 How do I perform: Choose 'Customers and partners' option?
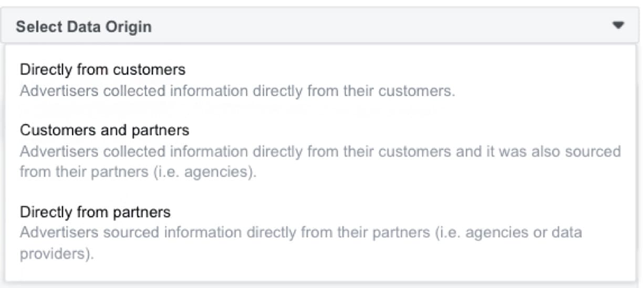tap(104, 129)
